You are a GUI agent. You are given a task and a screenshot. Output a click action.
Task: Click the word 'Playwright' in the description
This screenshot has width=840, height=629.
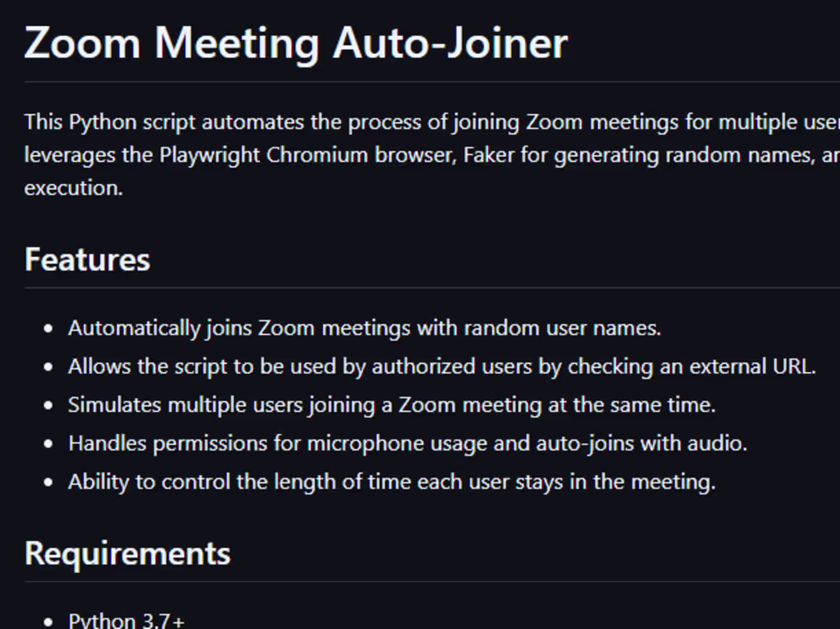pyautogui.click(x=209, y=155)
